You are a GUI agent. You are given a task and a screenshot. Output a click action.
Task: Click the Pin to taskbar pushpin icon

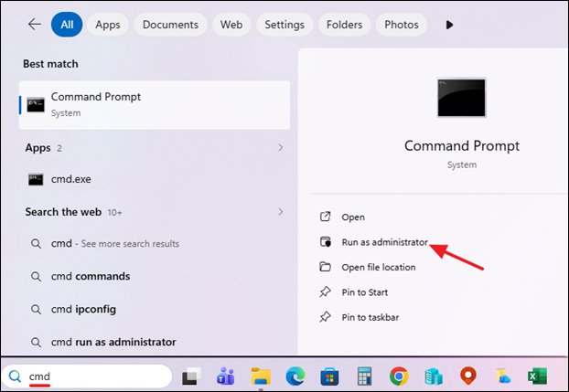pyautogui.click(x=325, y=317)
